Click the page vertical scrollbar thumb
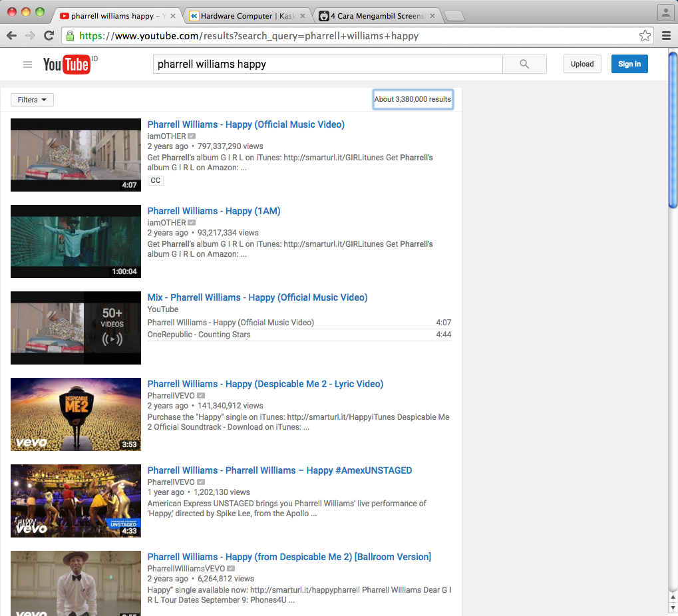 [x=673, y=130]
